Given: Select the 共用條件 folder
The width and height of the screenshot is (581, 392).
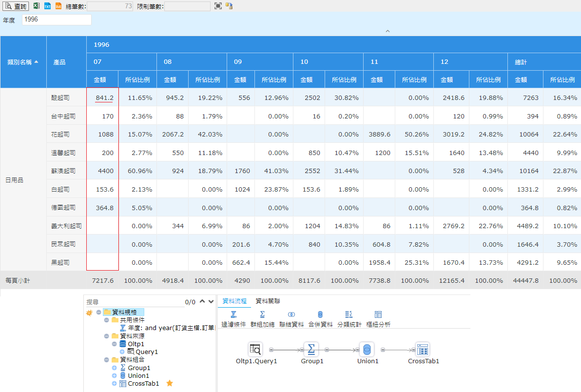Looking at the screenshot, I should click(x=128, y=320).
